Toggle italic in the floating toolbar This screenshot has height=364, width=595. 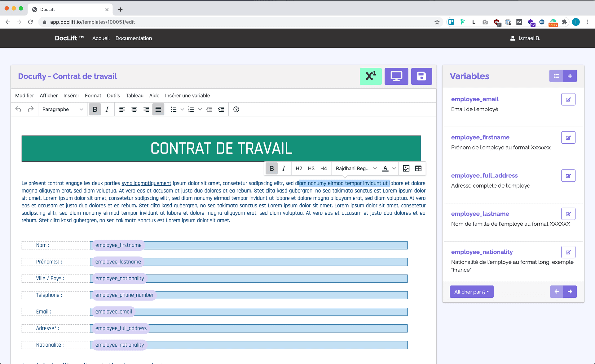point(284,168)
